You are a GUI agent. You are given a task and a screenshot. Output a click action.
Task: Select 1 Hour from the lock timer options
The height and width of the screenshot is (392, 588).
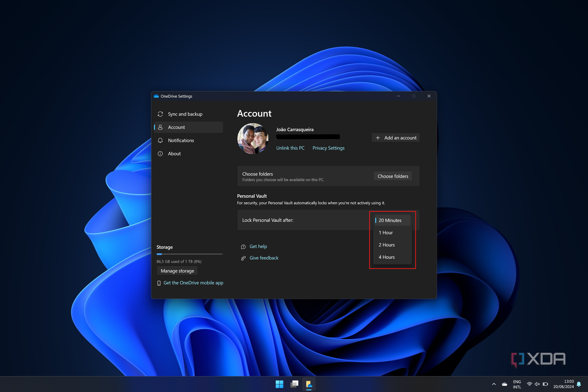pos(386,232)
